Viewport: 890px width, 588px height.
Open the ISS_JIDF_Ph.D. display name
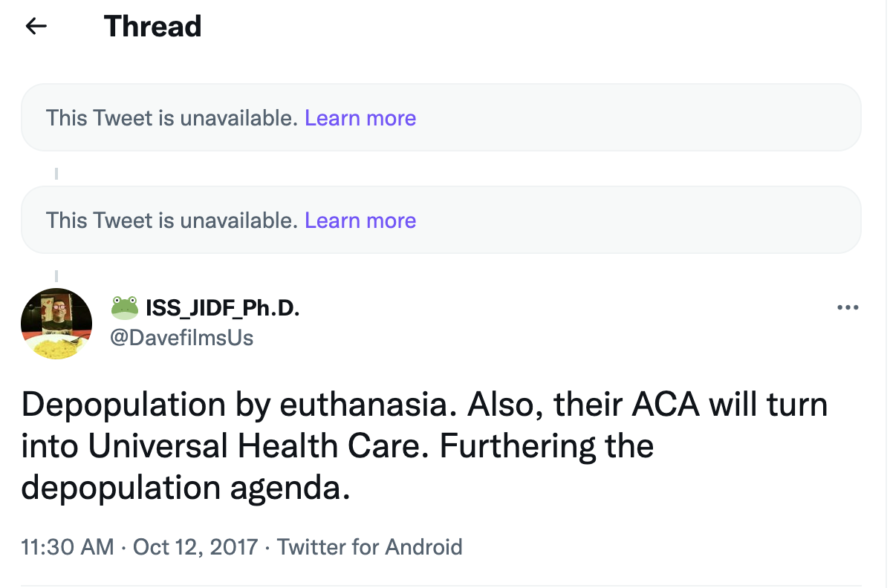pyautogui.click(x=223, y=307)
